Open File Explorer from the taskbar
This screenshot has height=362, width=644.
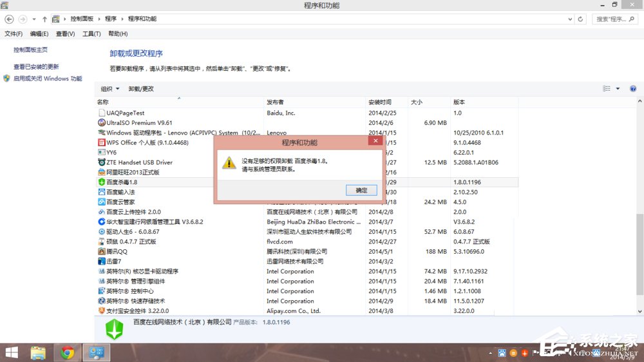click(38, 352)
